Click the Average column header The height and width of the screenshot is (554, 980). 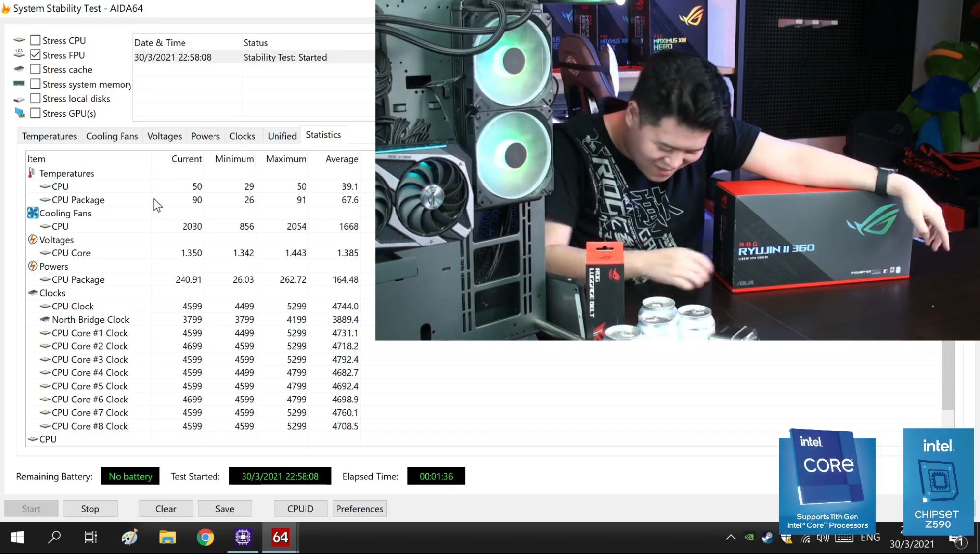pyautogui.click(x=341, y=159)
